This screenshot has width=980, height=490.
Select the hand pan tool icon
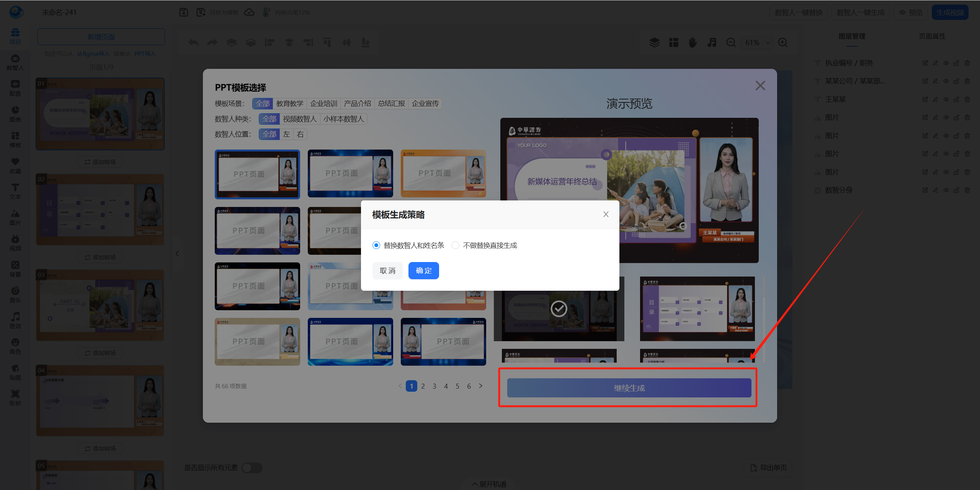(x=693, y=42)
